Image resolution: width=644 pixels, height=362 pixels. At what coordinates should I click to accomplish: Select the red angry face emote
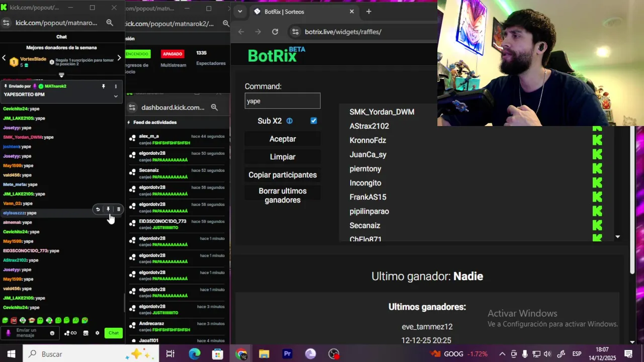(14, 320)
